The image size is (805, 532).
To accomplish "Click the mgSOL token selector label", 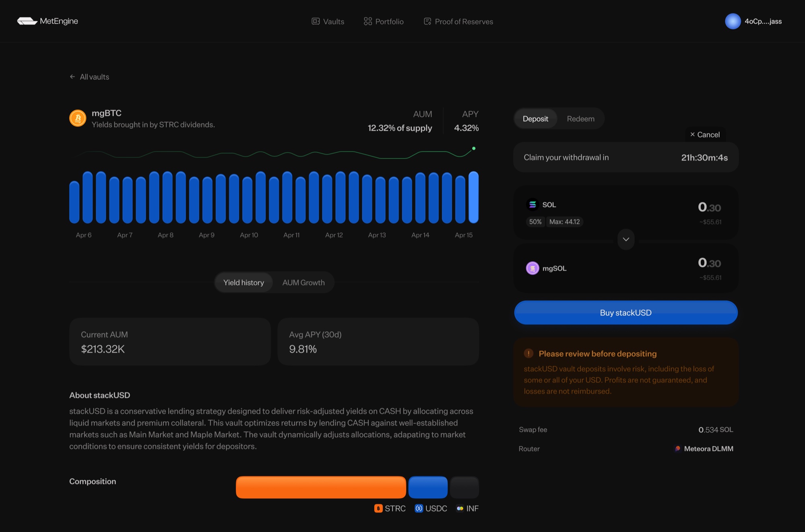I will click(554, 268).
